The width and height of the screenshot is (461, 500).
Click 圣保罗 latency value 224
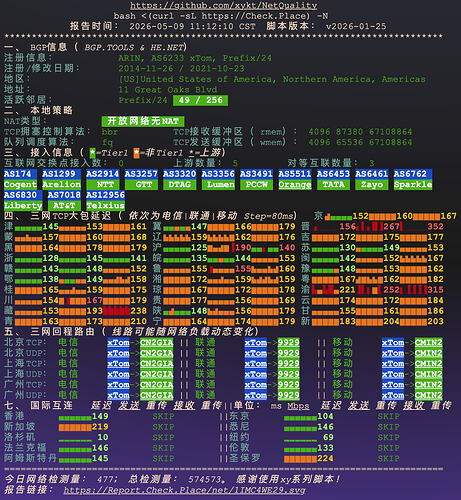pos(325,459)
